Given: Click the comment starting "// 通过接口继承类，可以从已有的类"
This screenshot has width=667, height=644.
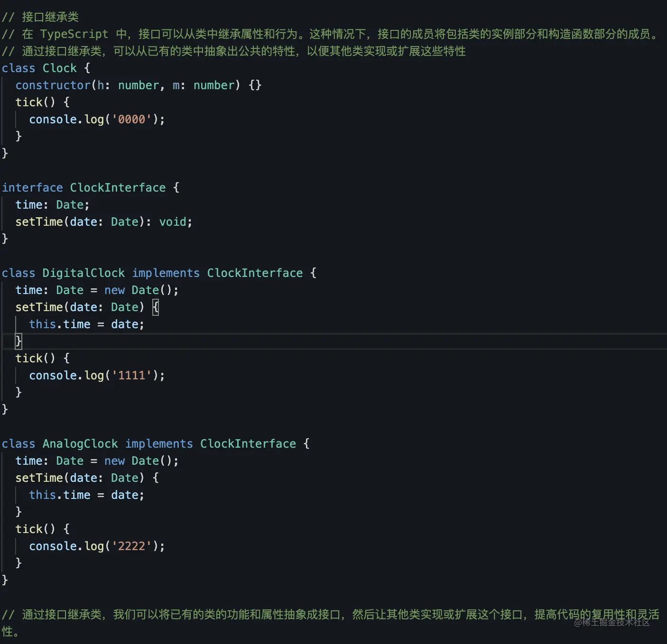Looking at the screenshot, I should click(x=234, y=51).
